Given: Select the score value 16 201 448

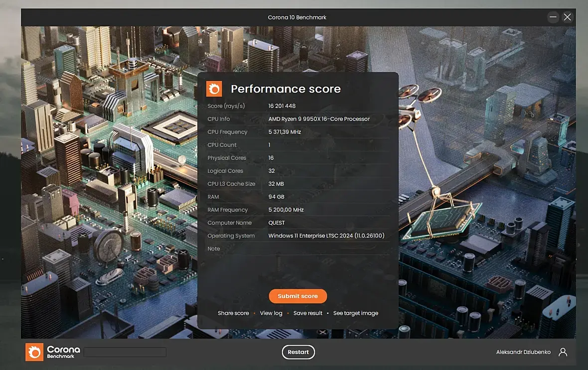Looking at the screenshot, I should click(282, 106).
